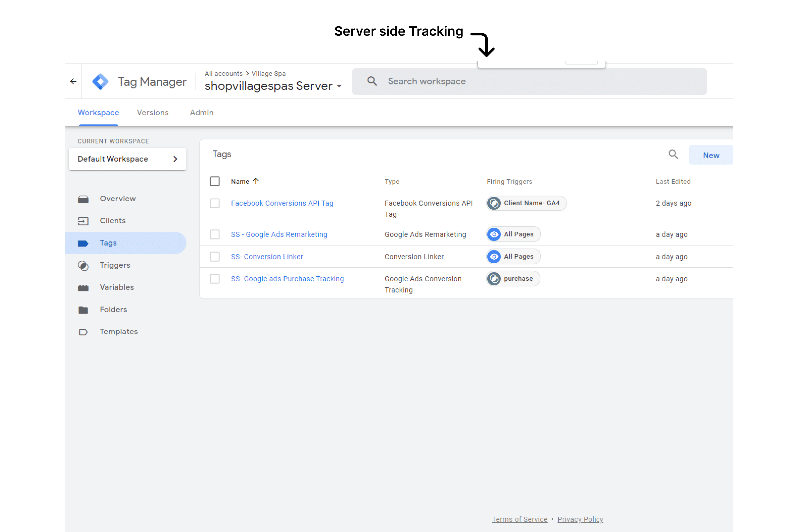The height and width of the screenshot is (532, 798).
Task: Click the back arrow icon
Action: pos(73,81)
